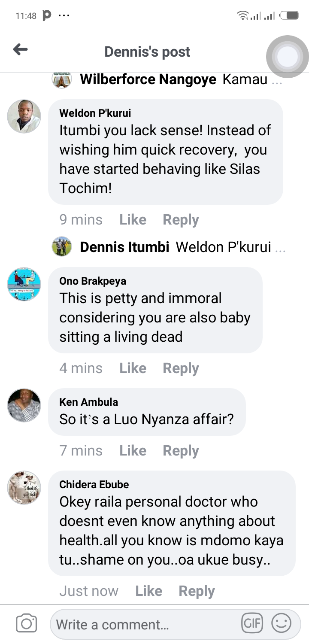Like Weldon P'kurui's comment
This screenshot has width=309, height=644.
click(133, 220)
